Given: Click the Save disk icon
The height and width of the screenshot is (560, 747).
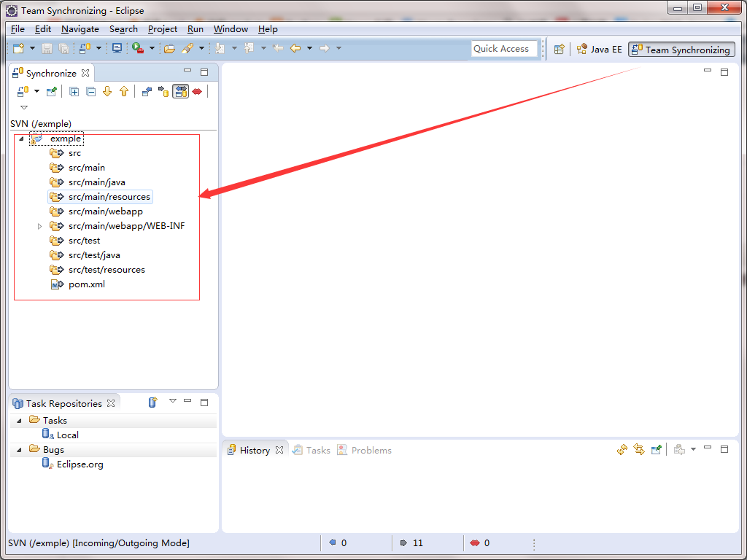Looking at the screenshot, I should point(47,48).
